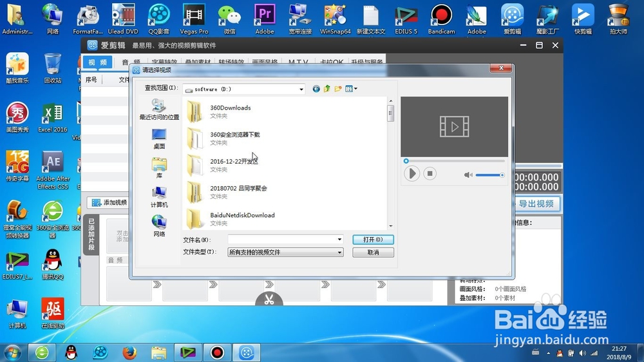Click the preview seek progress bar

coord(454,161)
